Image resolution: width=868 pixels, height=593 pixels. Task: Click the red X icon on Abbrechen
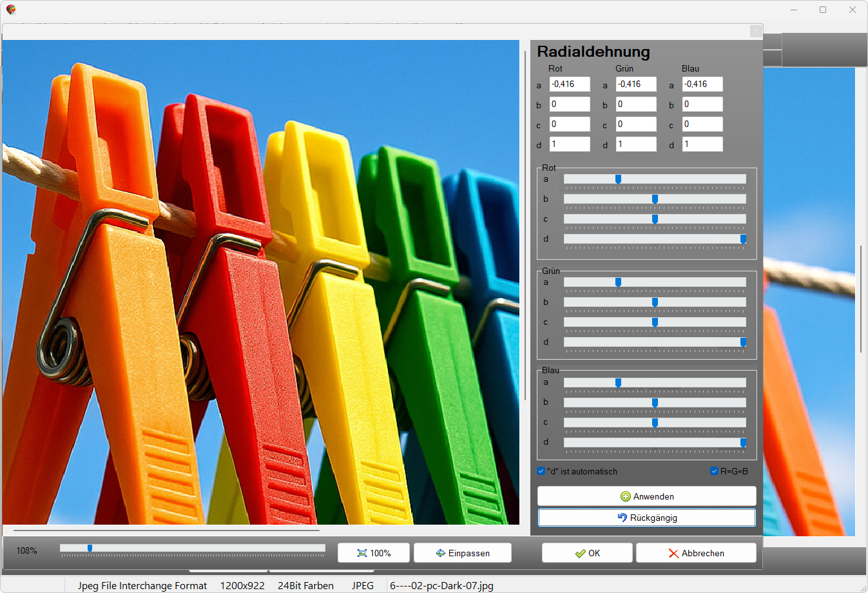point(673,553)
